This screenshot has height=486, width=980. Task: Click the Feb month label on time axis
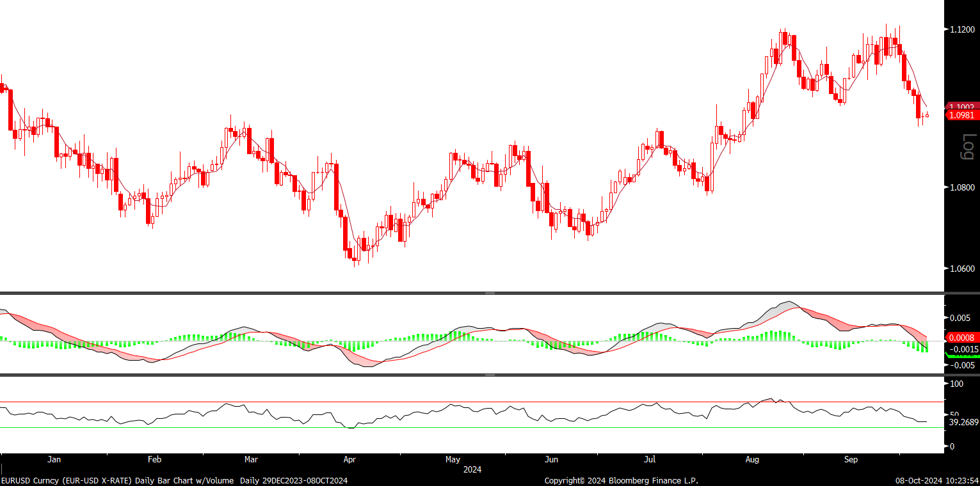point(154,459)
